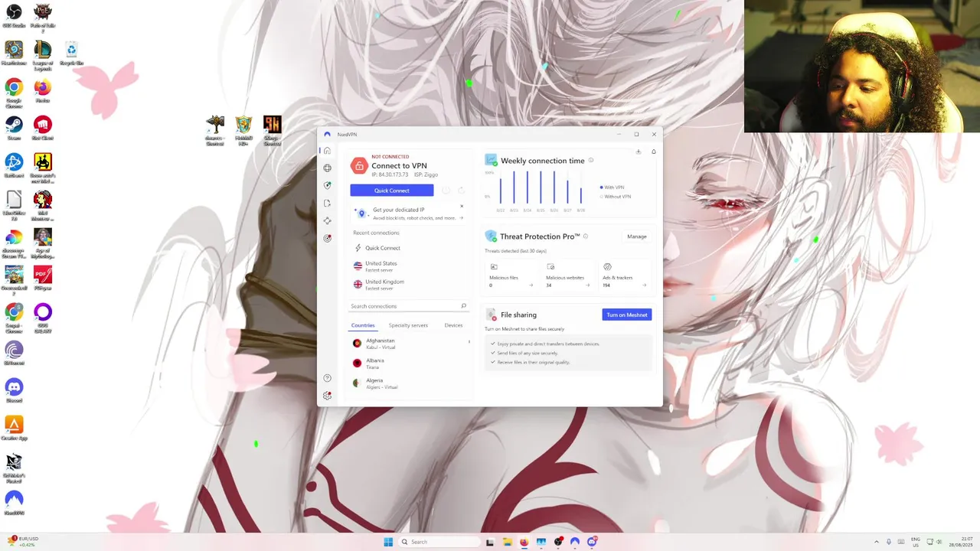Open the Recycle Bin on the desktop
The width and height of the screenshot is (980, 551).
coord(71,53)
